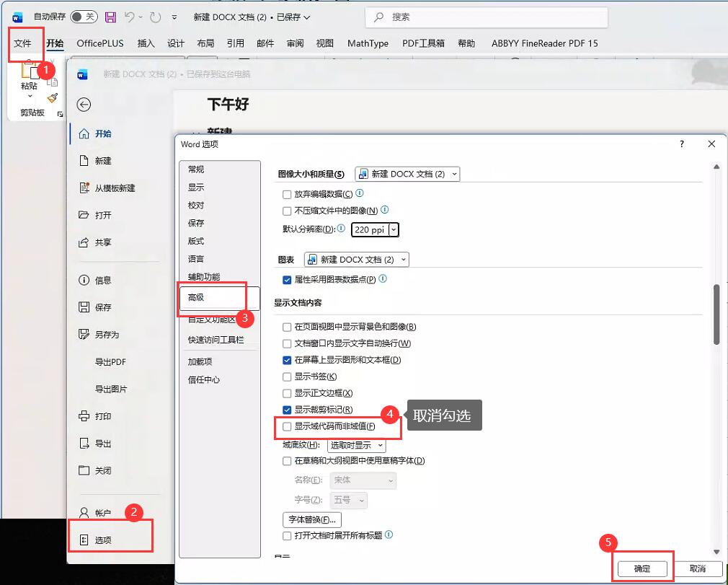Open the 图像大小和质量 document dropdown
728x585 pixels.
point(407,174)
